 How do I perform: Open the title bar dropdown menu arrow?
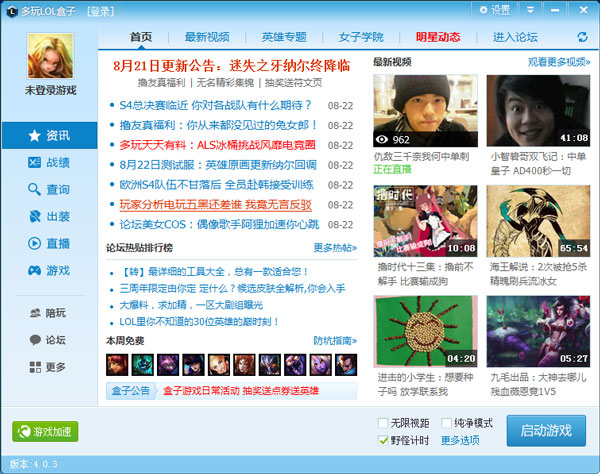[x=530, y=10]
